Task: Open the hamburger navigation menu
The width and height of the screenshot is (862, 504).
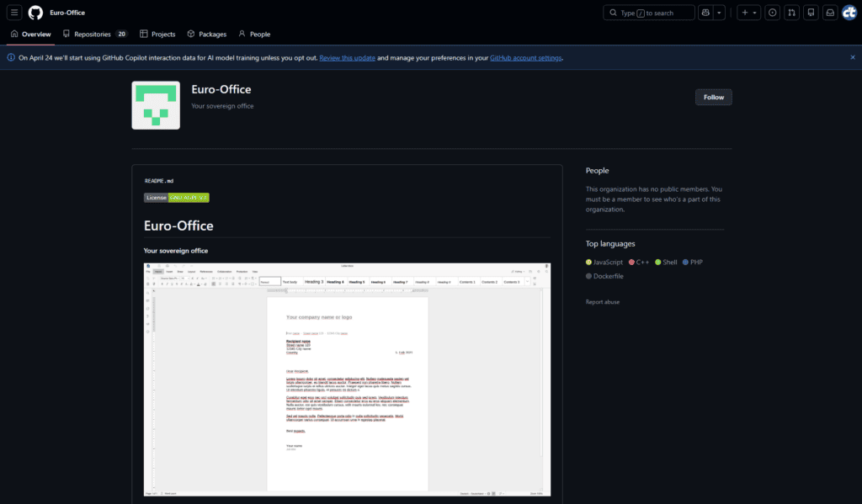Action: [15, 13]
